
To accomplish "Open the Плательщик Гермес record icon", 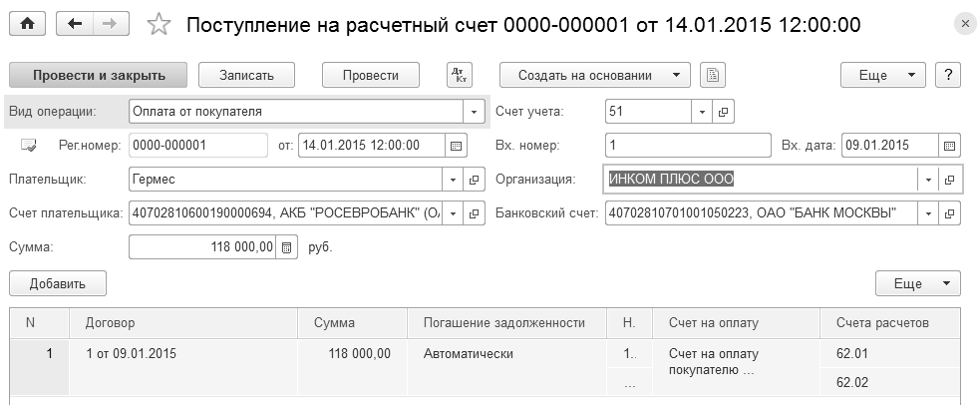I will 476,181.
